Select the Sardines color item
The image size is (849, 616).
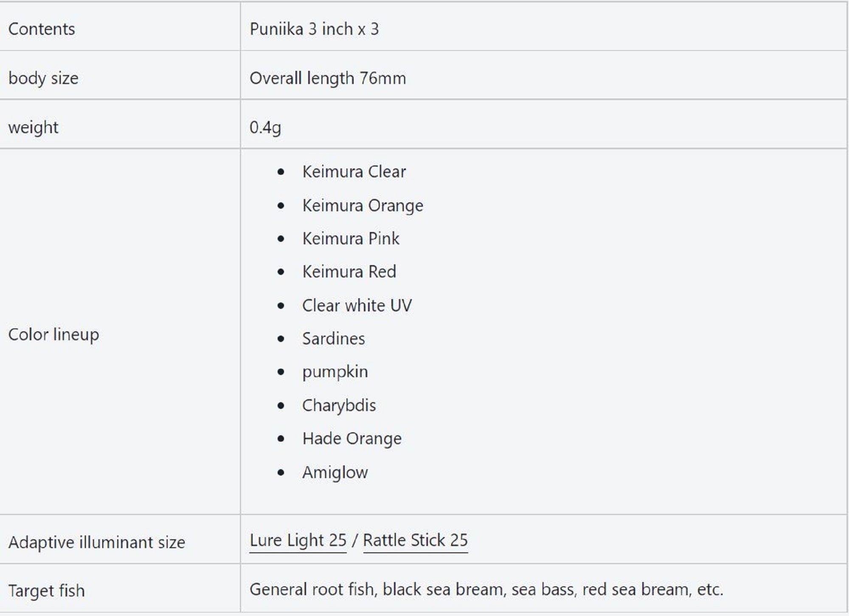point(333,339)
